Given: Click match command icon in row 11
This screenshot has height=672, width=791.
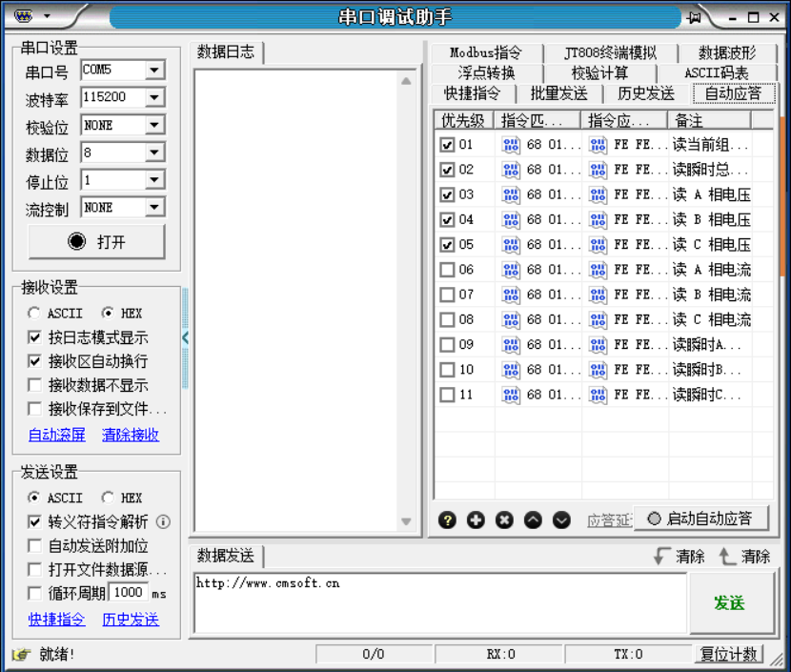Looking at the screenshot, I should click(511, 395).
